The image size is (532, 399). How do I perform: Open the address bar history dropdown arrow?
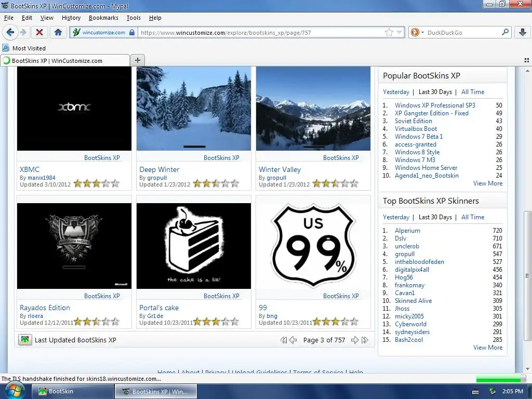pyautogui.click(x=400, y=33)
